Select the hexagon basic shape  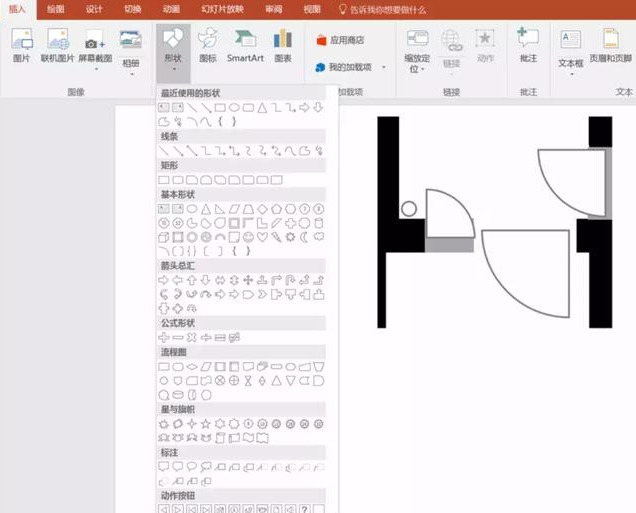(290, 209)
